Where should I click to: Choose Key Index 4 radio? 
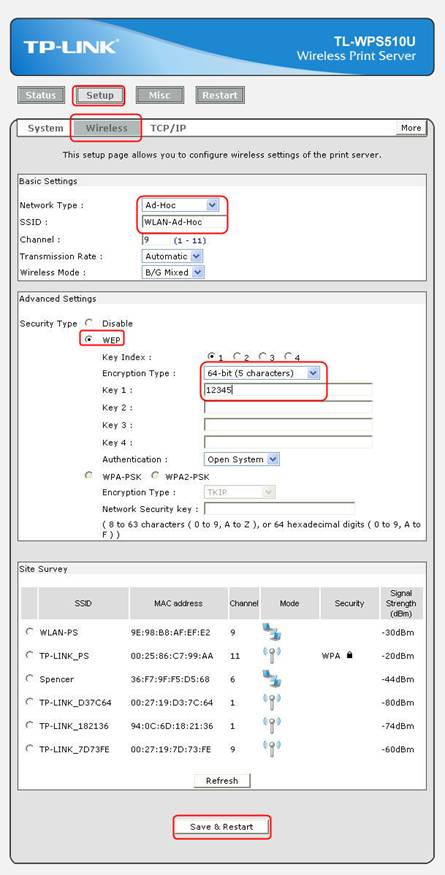point(288,356)
